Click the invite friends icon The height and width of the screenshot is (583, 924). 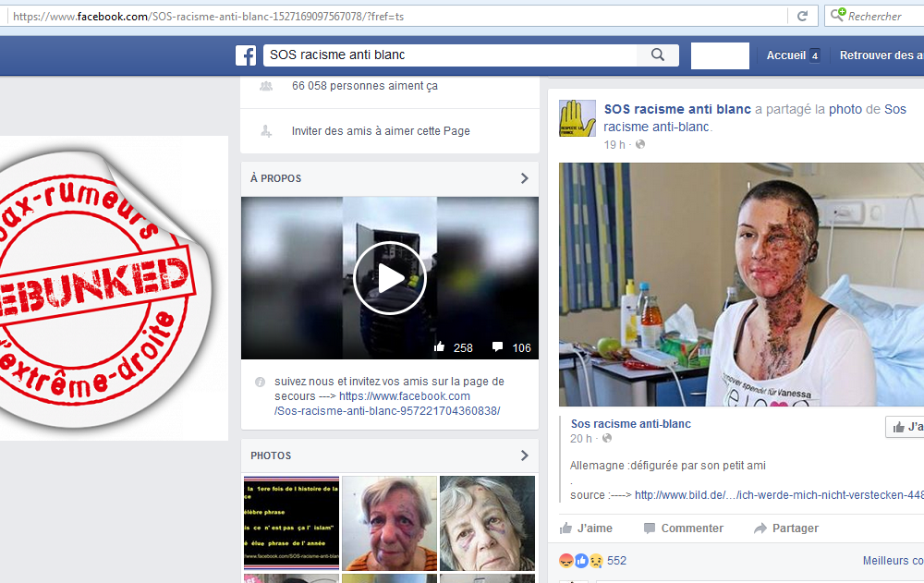[266, 131]
